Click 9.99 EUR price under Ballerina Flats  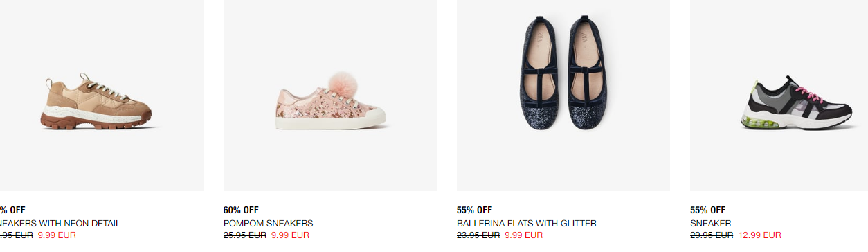tap(523, 235)
